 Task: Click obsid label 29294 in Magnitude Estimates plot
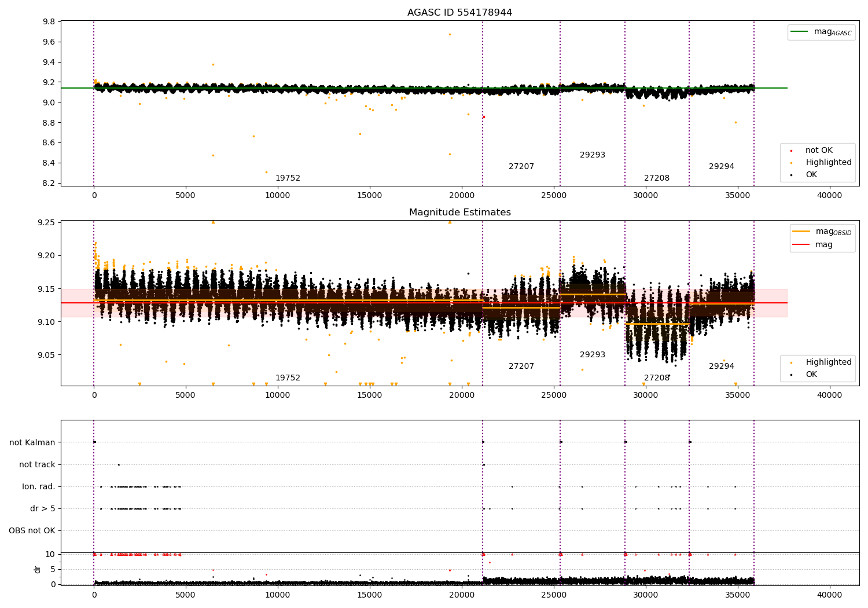pos(722,367)
